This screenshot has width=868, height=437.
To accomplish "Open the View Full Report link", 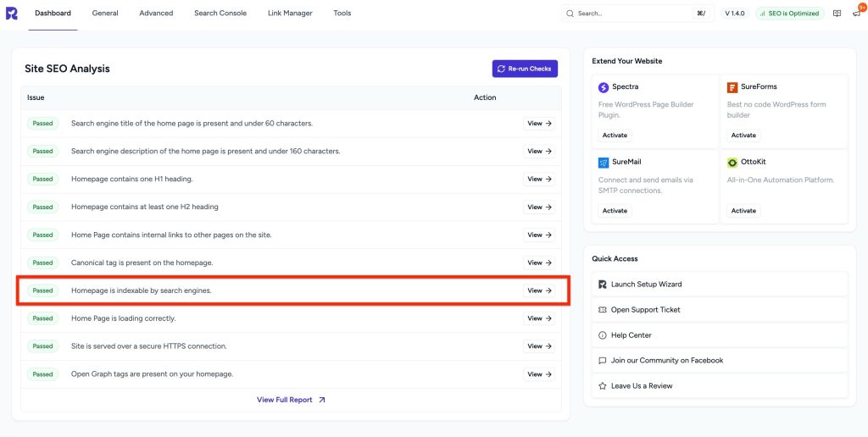I will (x=291, y=400).
